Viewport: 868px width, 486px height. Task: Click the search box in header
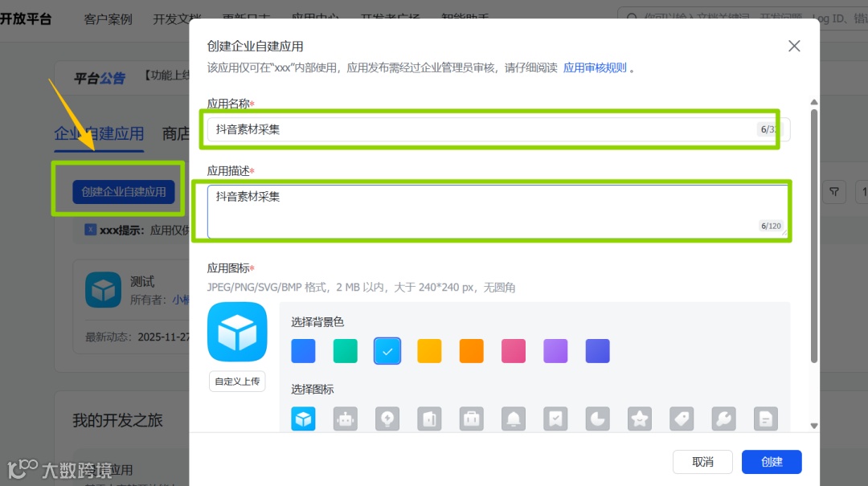(743, 18)
